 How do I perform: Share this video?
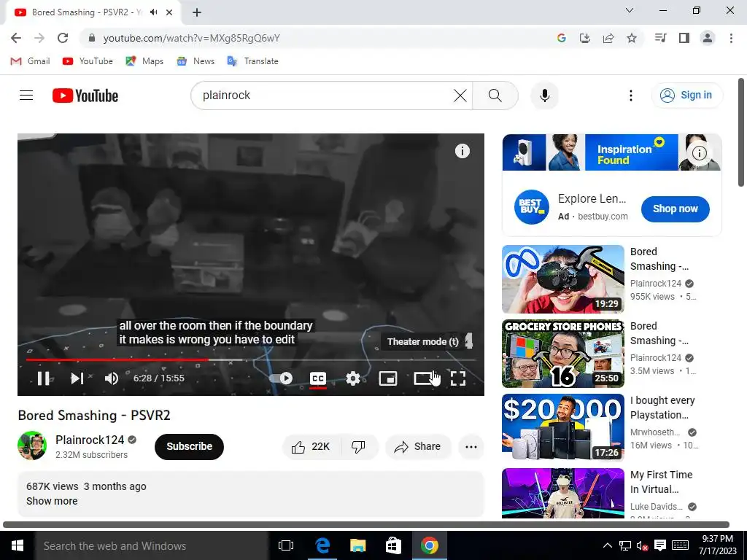[x=418, y=447]
